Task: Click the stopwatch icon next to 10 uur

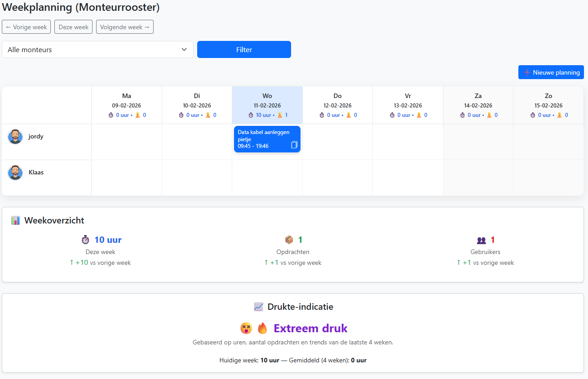Action: (x=85, y=240)
